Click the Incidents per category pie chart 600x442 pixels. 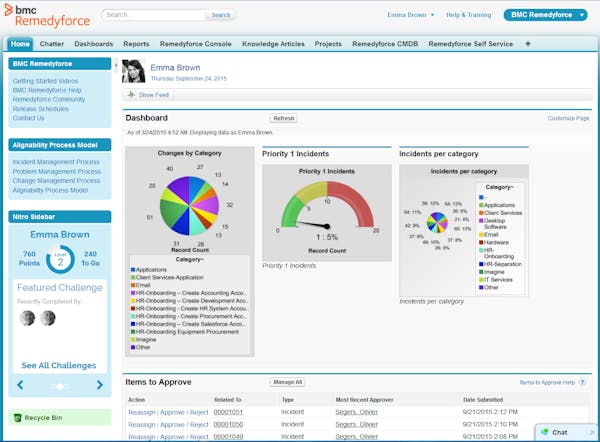(437, 223)
